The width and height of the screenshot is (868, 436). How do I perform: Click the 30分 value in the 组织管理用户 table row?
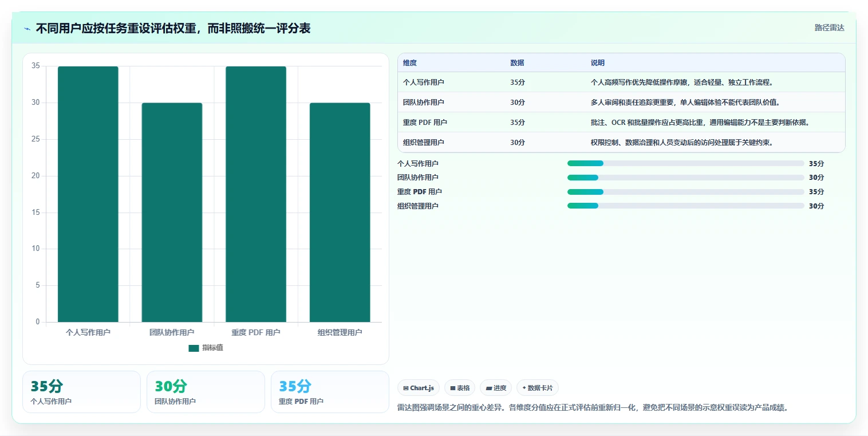tap(518, 143)
